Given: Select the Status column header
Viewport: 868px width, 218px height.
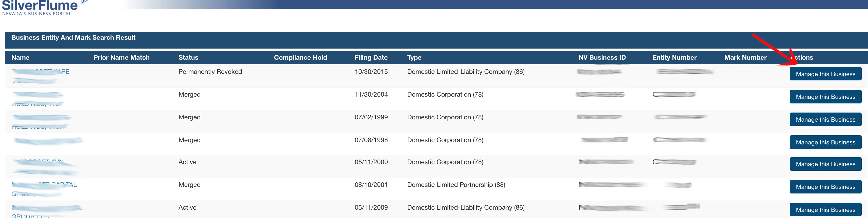Looking at the screenshot, I should (x=188, y=57).
